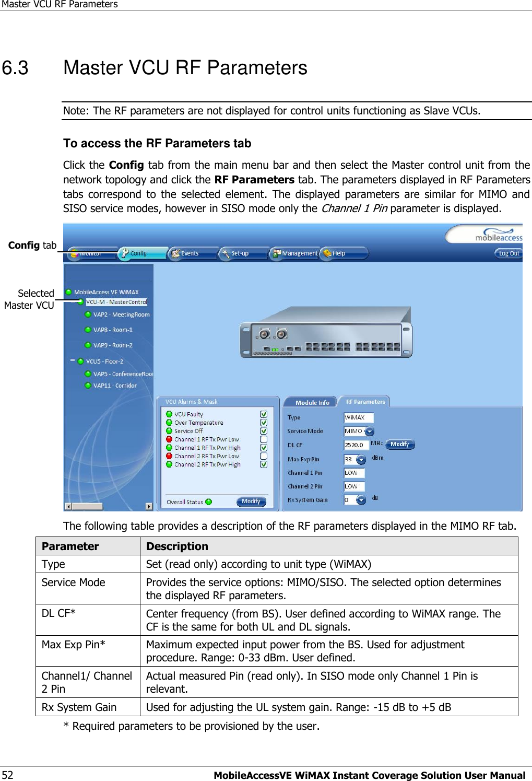Click Service Off alarm indicator

pos(169,431)
